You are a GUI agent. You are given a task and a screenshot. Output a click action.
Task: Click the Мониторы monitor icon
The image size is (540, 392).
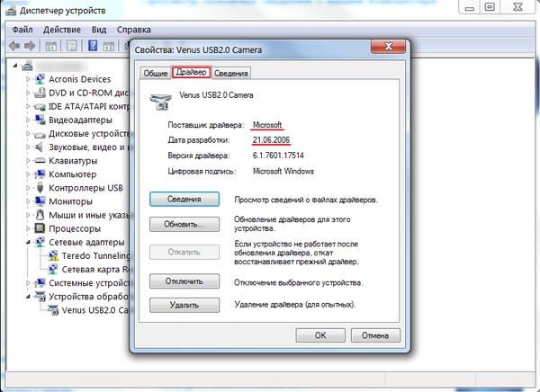pyautogui.click(x=40, y=201)
